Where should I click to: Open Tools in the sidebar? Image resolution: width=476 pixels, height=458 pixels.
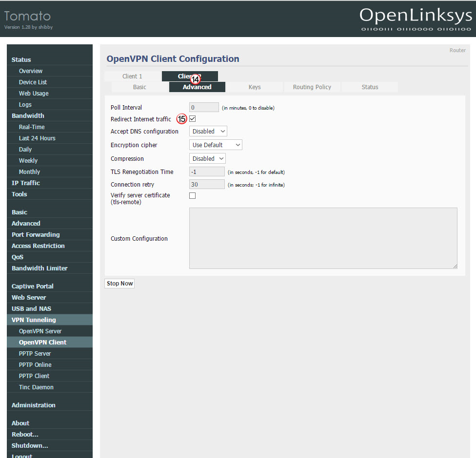tap(50, 194)
